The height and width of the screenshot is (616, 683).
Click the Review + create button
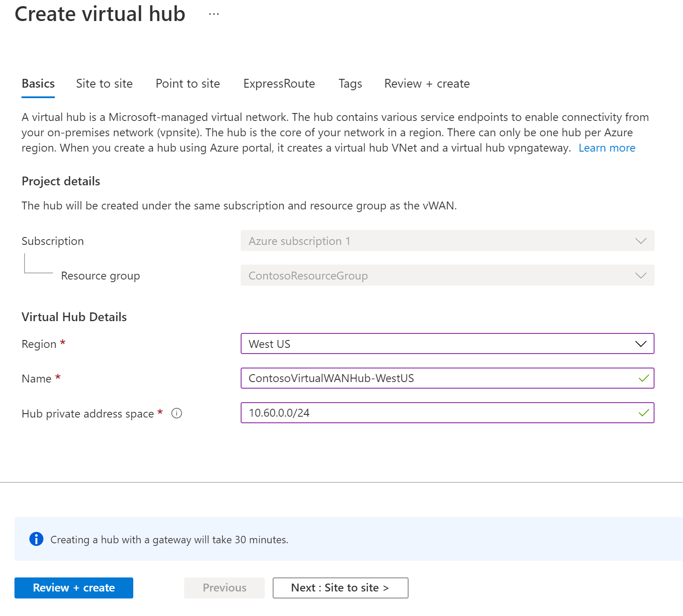click(x=73, y=588)
